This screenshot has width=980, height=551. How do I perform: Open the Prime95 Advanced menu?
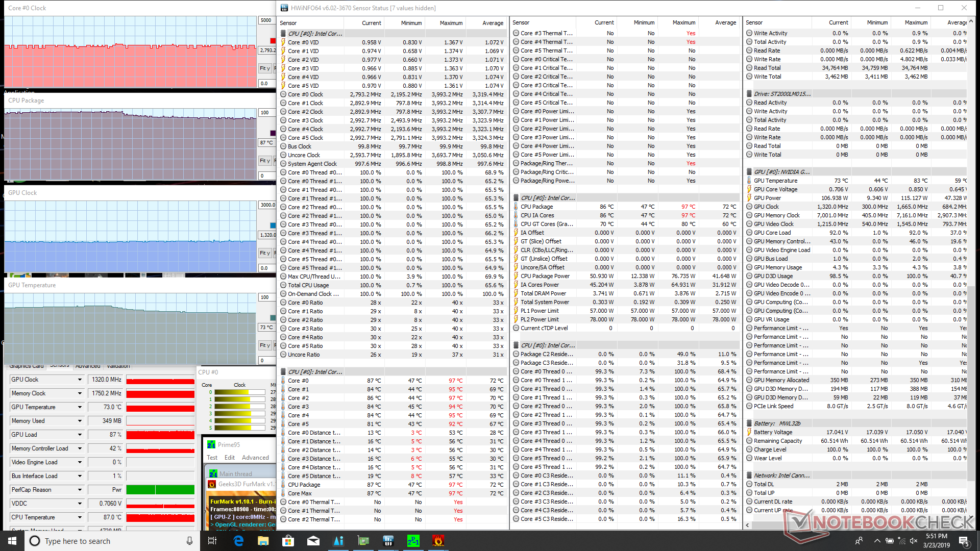click(255, 458)
